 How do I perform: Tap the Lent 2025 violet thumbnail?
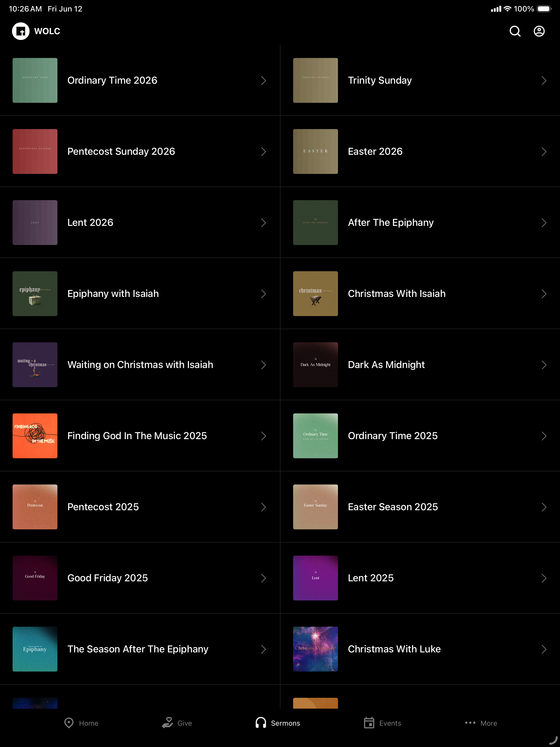coord(316,578)
